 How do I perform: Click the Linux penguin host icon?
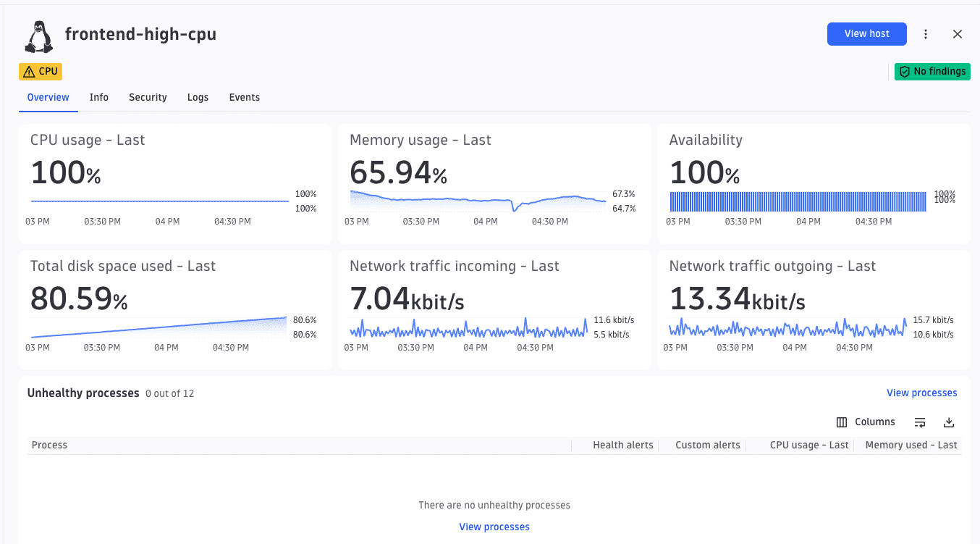[x=39, y=36]
